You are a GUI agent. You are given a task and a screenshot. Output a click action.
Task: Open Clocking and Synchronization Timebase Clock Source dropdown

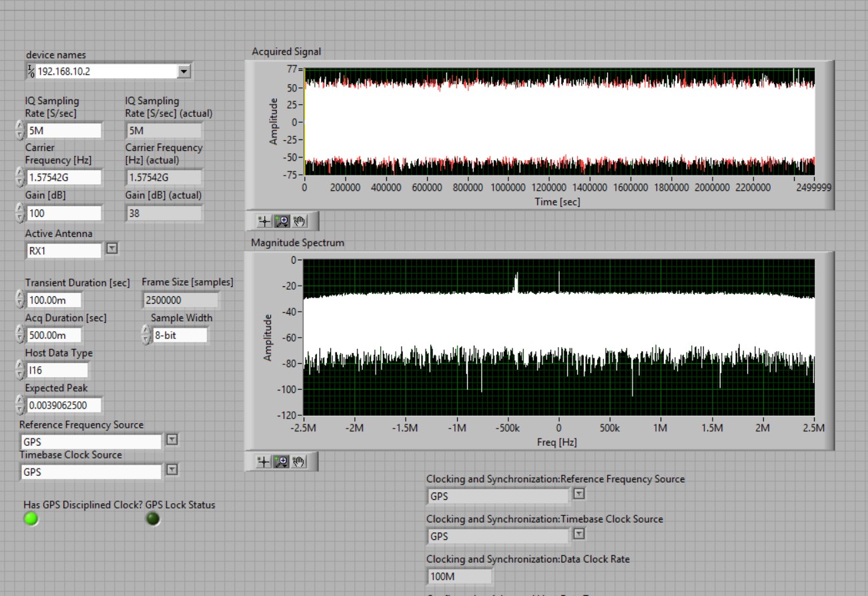pos(579,534)
